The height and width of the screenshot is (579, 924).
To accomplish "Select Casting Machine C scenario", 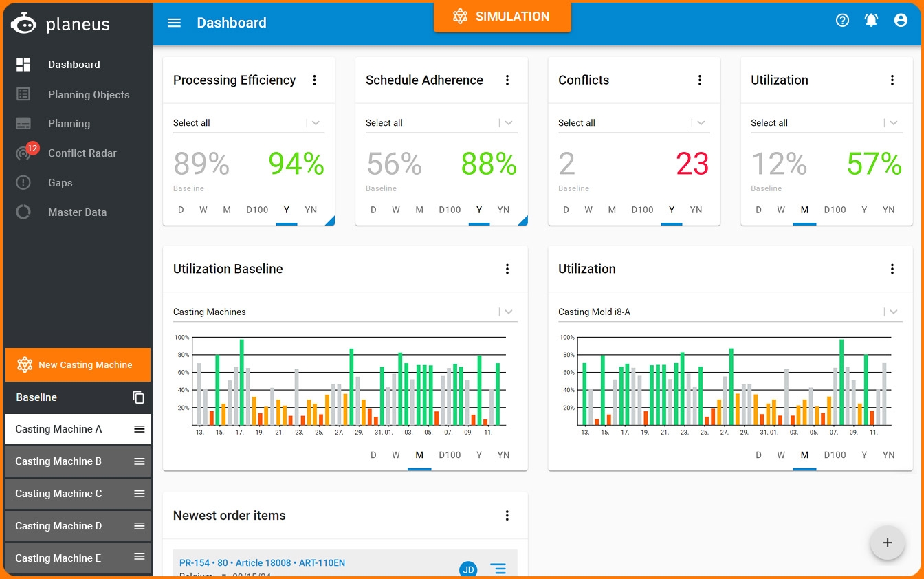I will (x=78, y=494).
